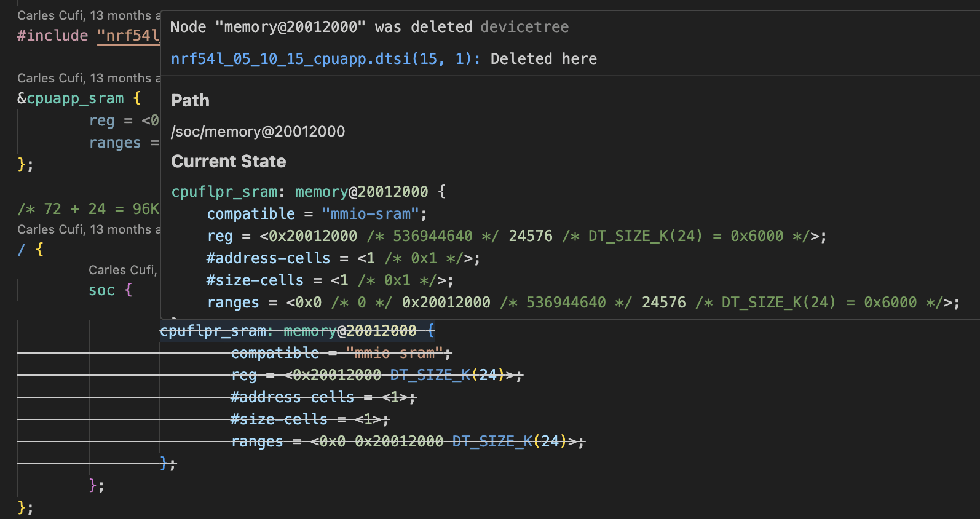Viewport: 980px width, 519px height.
Task: Click the reg = <0x20012000 line in hover
Action: 516,236
